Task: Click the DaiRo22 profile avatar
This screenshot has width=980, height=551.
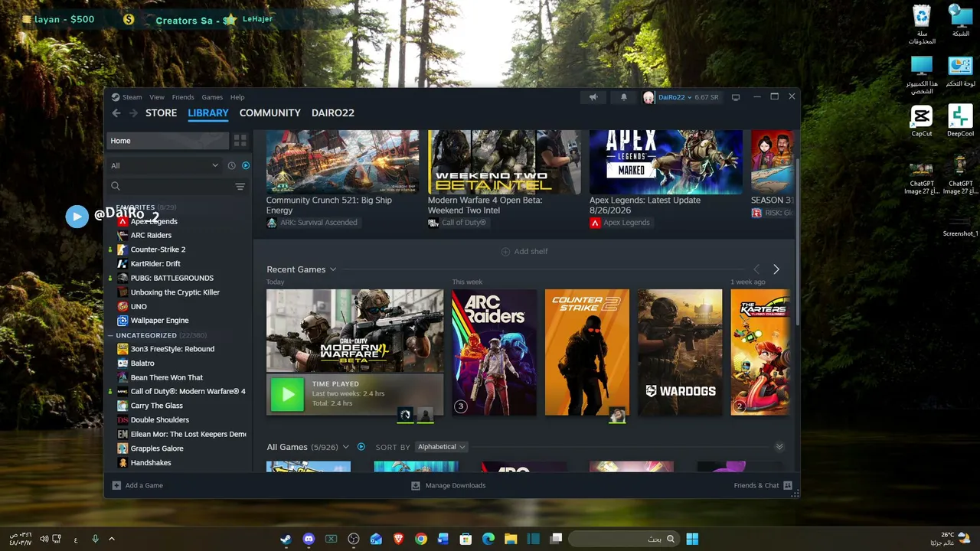Action: click(649, 97)
